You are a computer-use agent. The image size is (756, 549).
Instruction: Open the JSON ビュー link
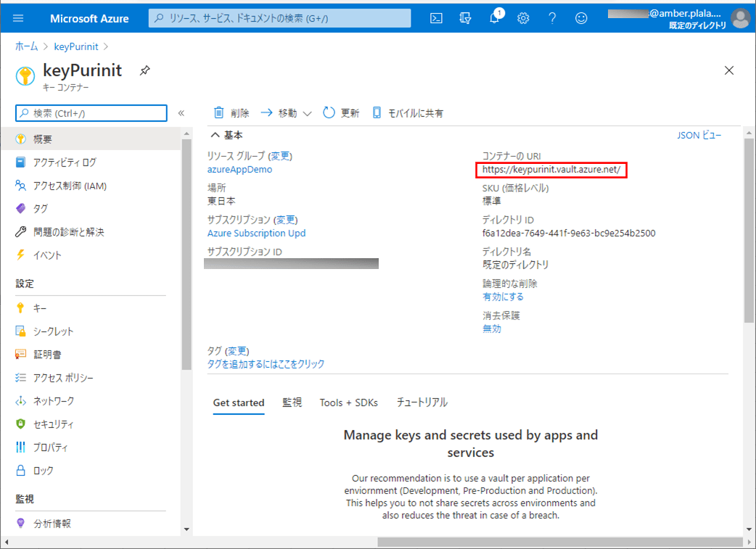pyautogui.click(x=699, y=136)
